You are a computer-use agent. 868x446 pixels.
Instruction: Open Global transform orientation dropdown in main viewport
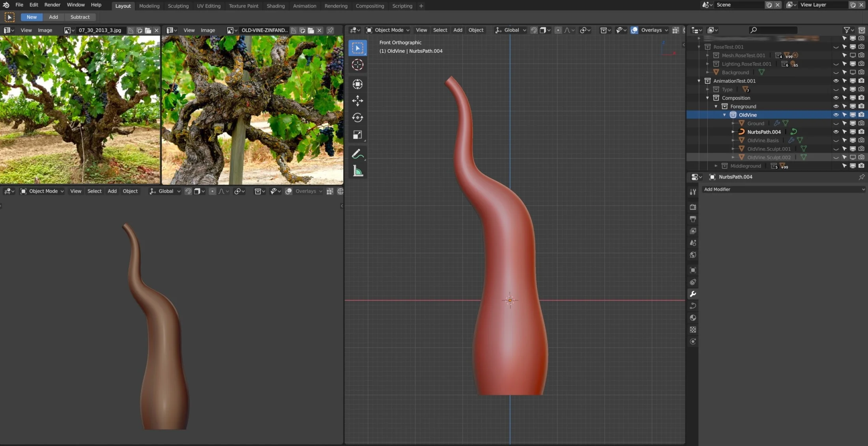511,30
